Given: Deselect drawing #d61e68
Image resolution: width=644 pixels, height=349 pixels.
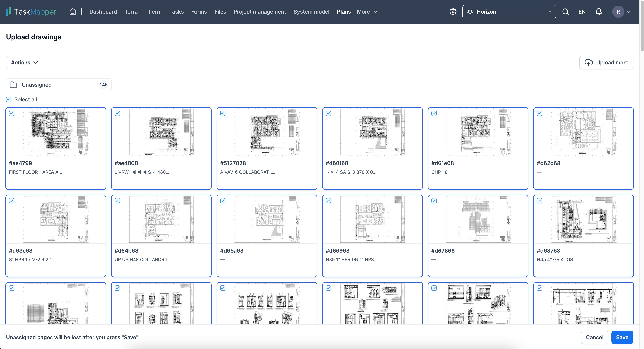Looking at the screenshot, I should tap(434, 113).
